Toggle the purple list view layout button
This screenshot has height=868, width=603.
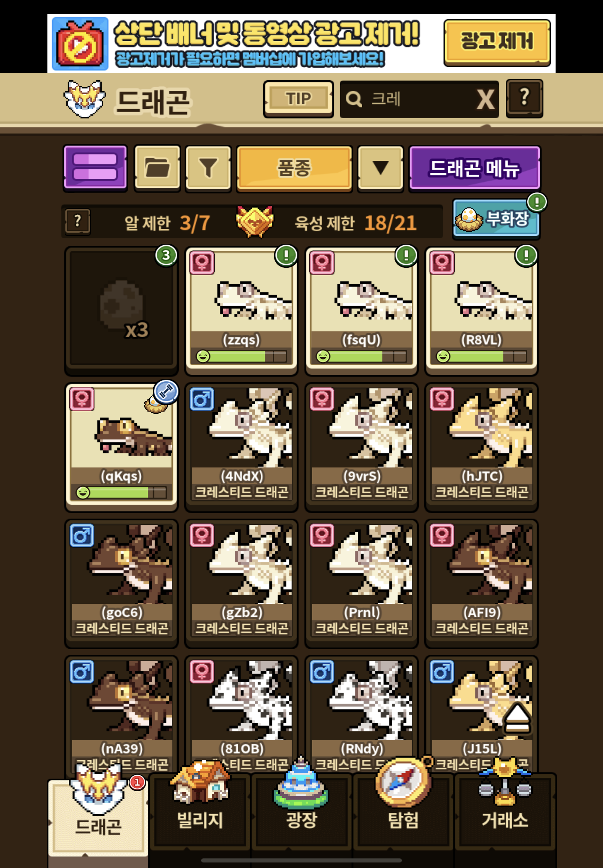point(95,167)
